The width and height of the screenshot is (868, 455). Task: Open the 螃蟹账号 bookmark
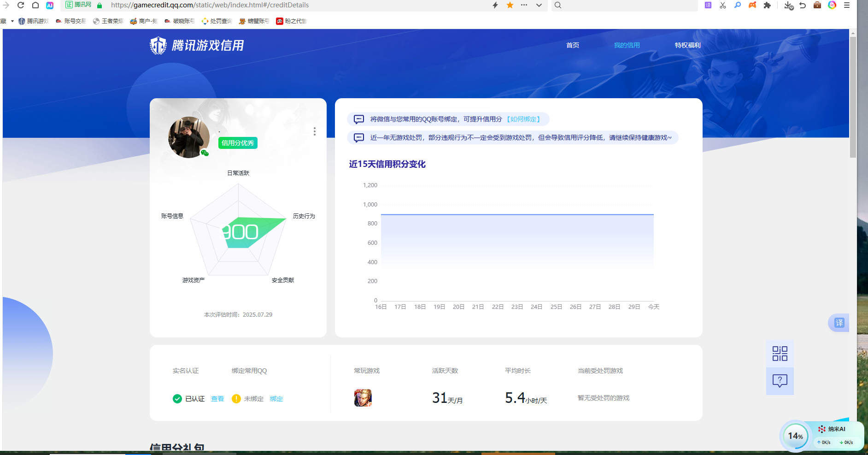point(254,21)
